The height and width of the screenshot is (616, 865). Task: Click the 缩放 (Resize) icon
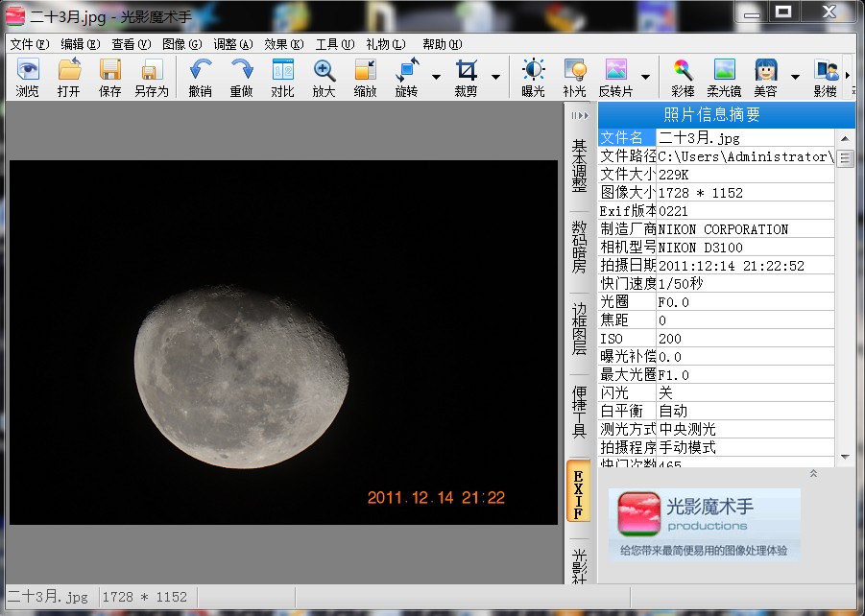click(x=365, y=70)
